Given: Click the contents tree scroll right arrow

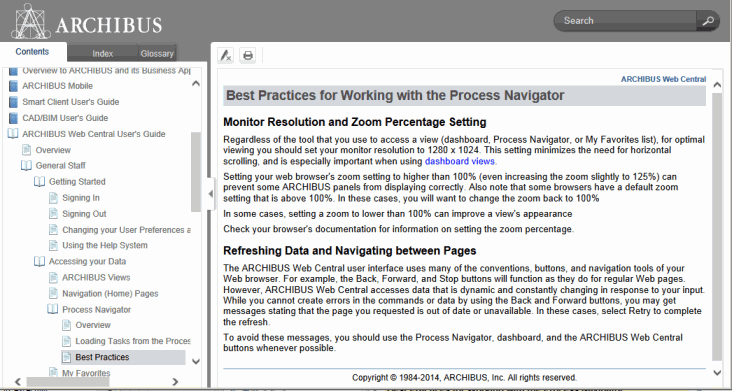Looking at the screenshot, I should (175, 382).
